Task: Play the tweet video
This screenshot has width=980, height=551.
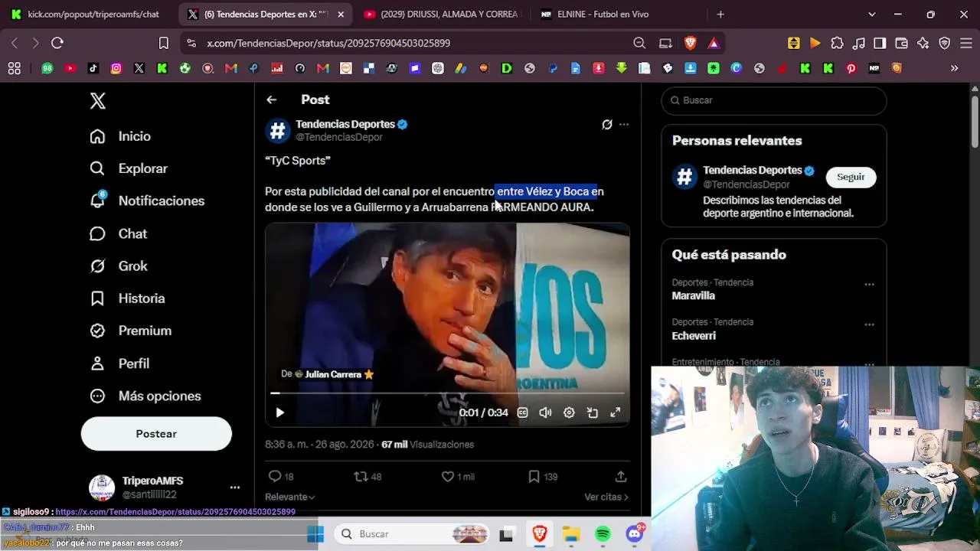Action: pyautogui.click(x=280, y=412)
